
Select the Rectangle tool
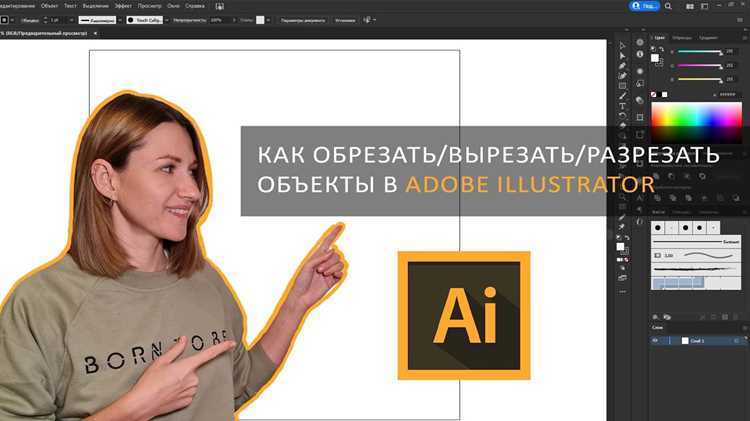(x=622, y=86)
